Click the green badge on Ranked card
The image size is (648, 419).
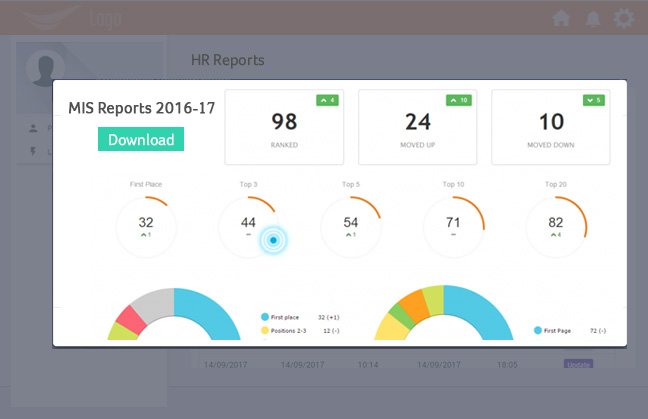(x=327, y=100)
